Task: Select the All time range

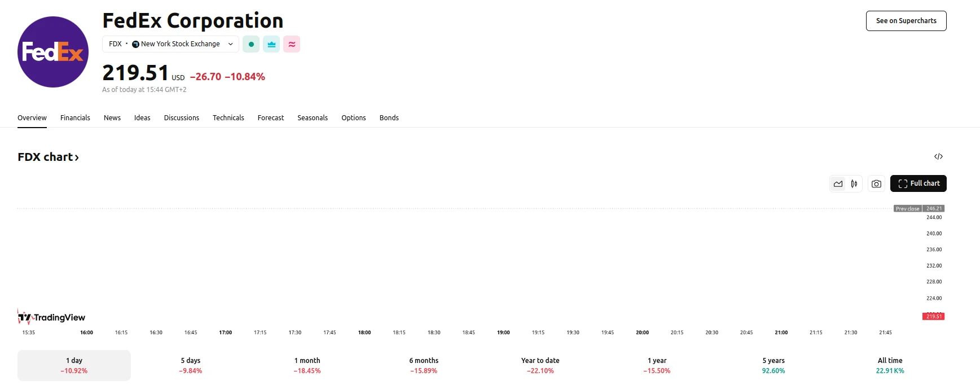Action: click(890, 365)
